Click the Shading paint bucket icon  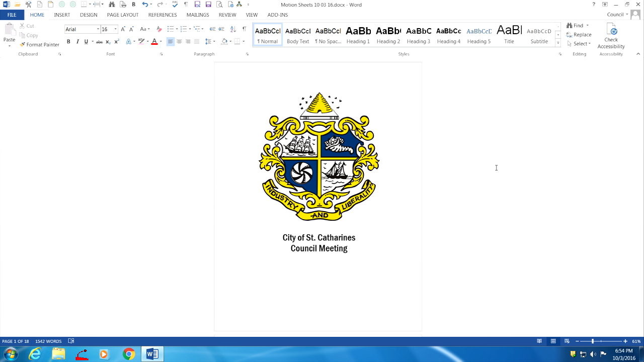224,42
